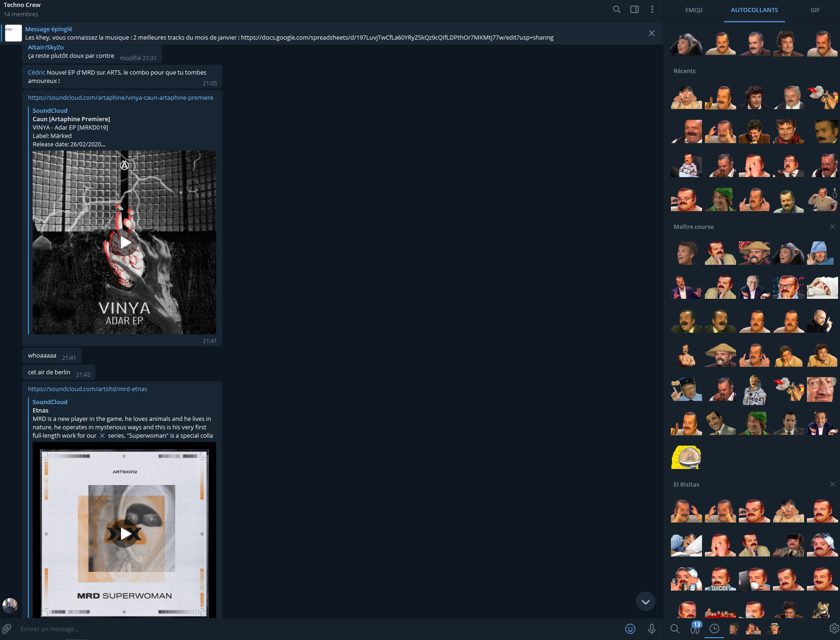Open Cédric's profile from the sender name
The width and height of the screenshot is (840, 640).
click(36, 72)
